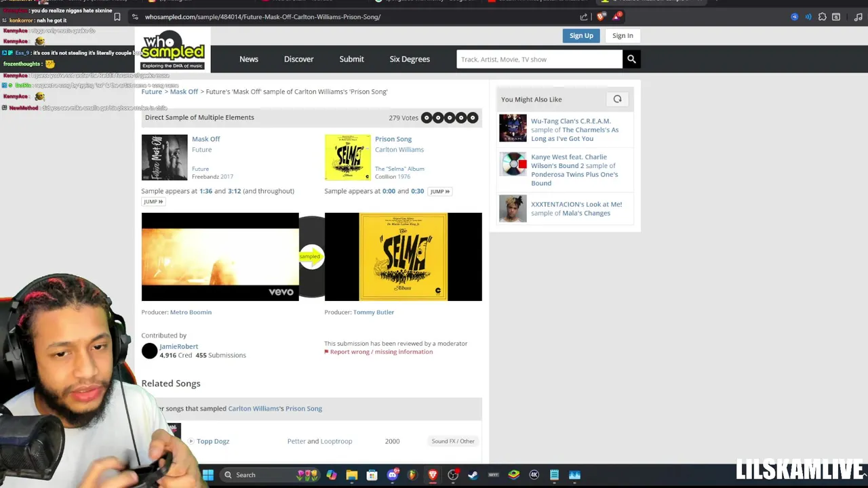Click the Sign In button
The image size is (868, 488).
click(623, 35)
